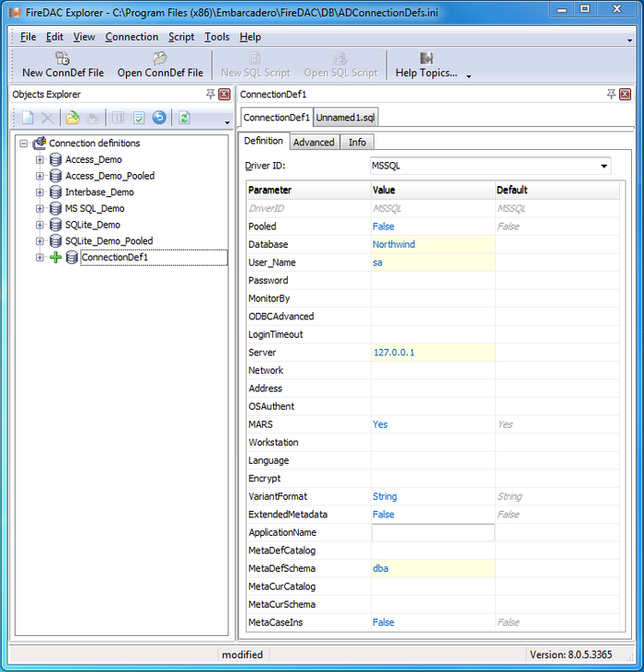Switch to the Unnamed1.sql document tab
This screenshot has width=644, height=672.
pos(346,118)
